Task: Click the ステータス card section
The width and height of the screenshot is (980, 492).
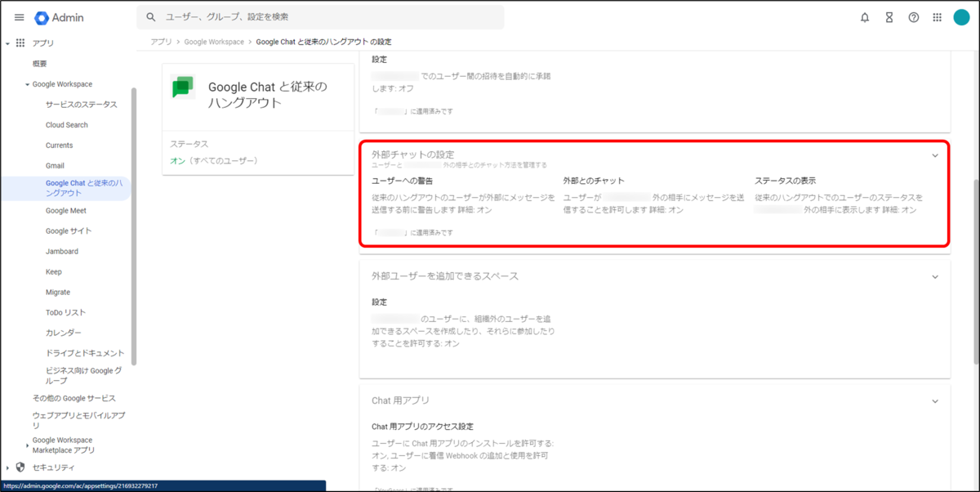Action: click(x=258, y=153)
